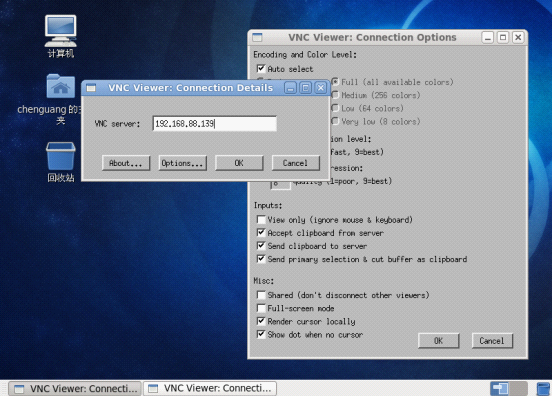The height and width of the screenshot is (397, 553).
Task: Click the About... button
Action: (126, 163)
